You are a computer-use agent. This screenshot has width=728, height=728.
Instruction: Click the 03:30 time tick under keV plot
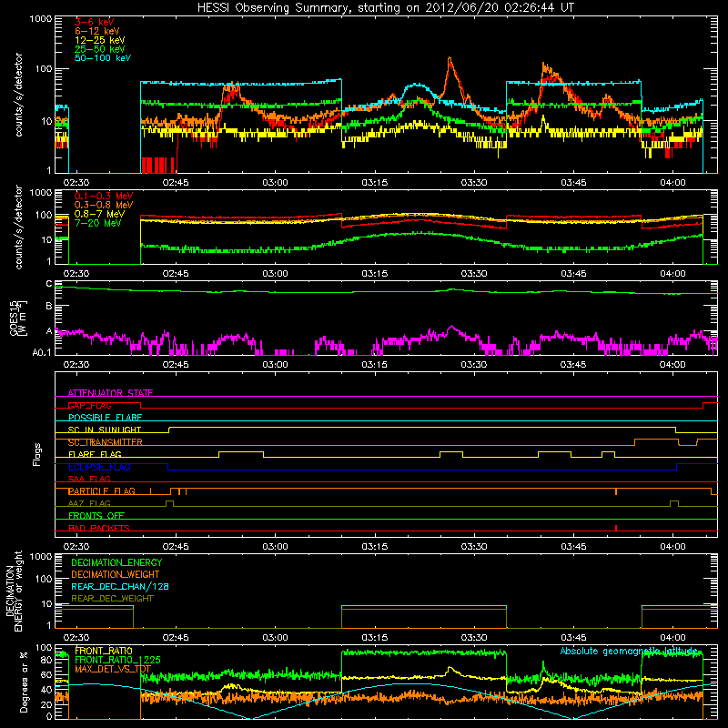[x=473, y=183]
